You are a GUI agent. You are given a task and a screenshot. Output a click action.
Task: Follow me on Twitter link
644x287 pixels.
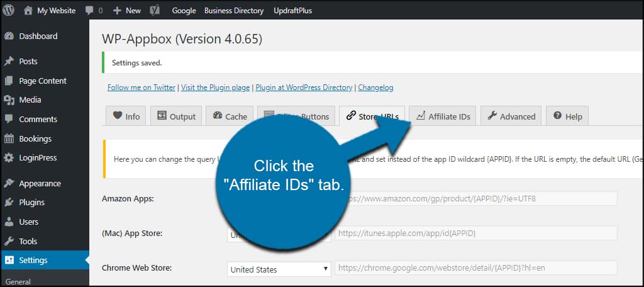click(x=142, y=87)
